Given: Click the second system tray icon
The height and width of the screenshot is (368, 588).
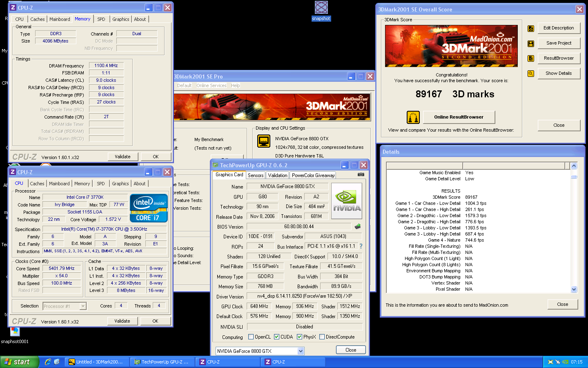Looking at the screenshot, I should (558, 362).
